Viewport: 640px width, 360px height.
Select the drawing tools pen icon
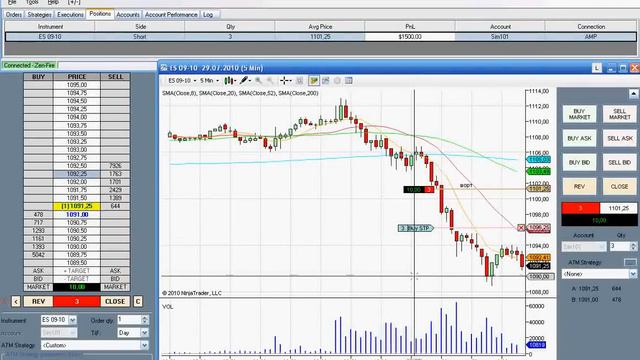click(x=244, y=81)
